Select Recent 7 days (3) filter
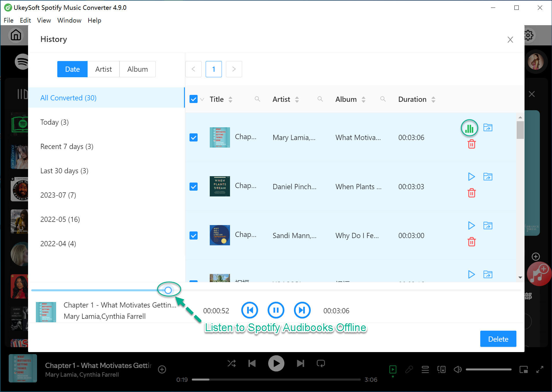 [x=106, y=146]
